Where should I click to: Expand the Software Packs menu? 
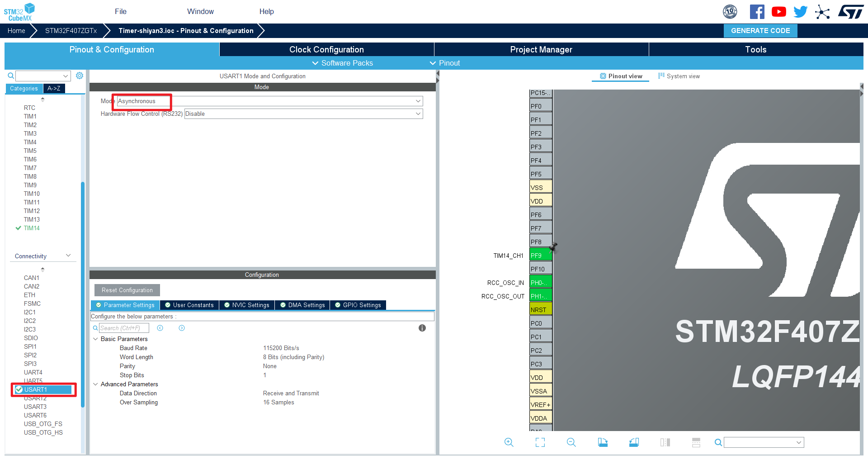(x=343, y=63)
